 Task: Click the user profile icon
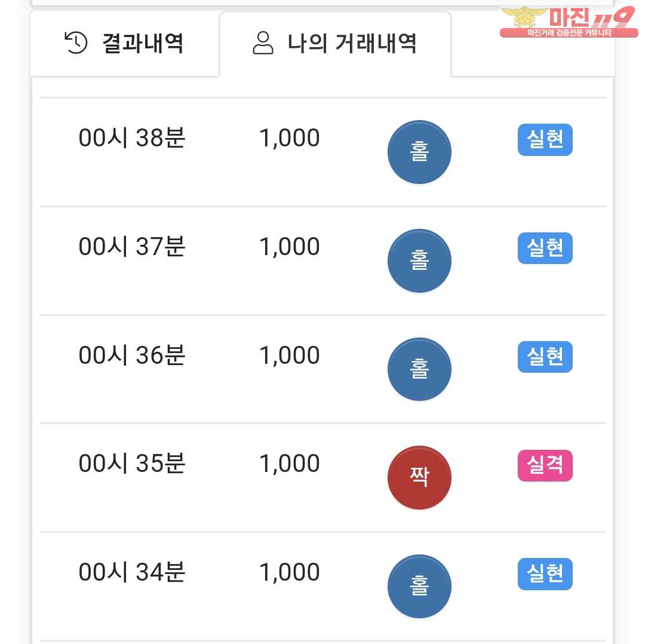tap(263, 44)
